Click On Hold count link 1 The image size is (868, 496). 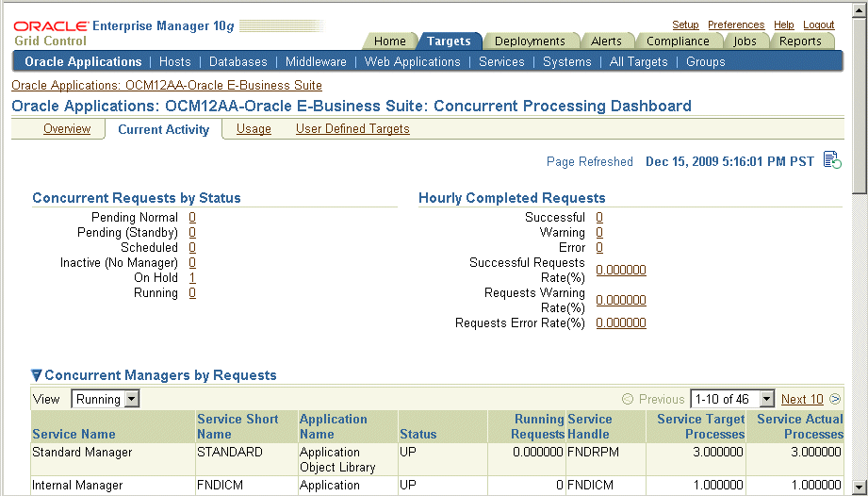point(192,278)
